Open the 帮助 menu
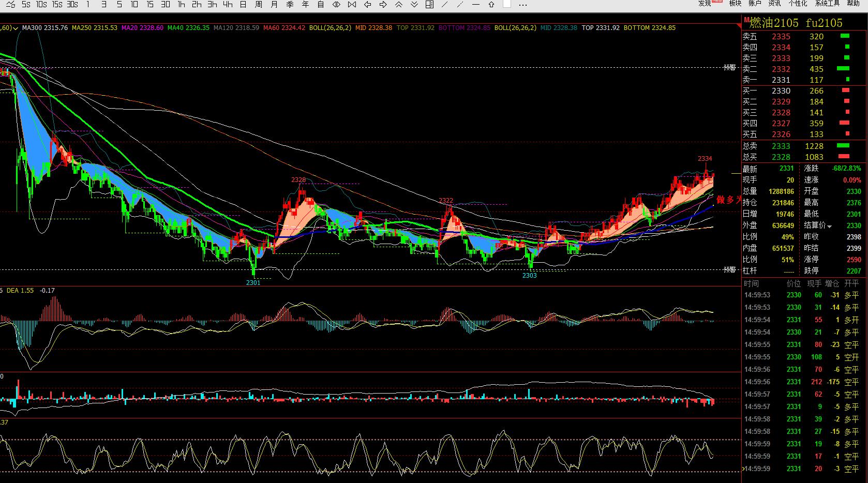The image size is (868, 483). [853, 4]
